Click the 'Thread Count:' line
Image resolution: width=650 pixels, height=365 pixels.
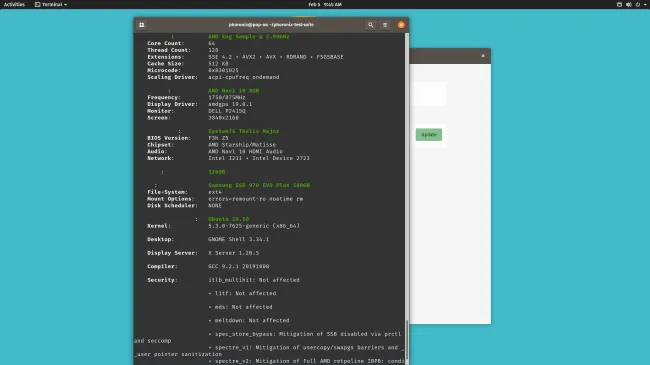(183, 50)
